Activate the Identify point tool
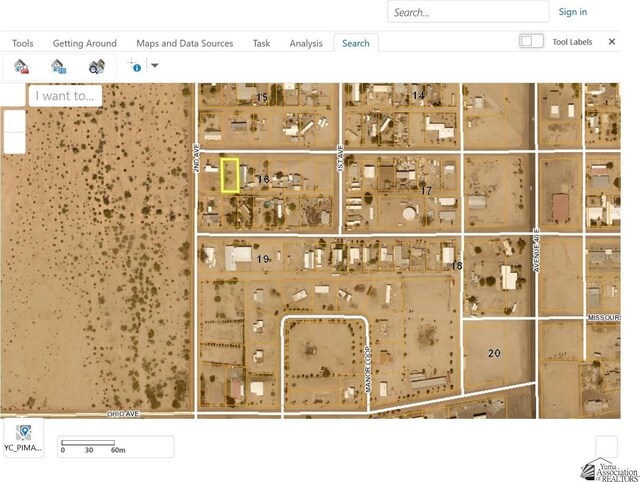 pos(134,65)
